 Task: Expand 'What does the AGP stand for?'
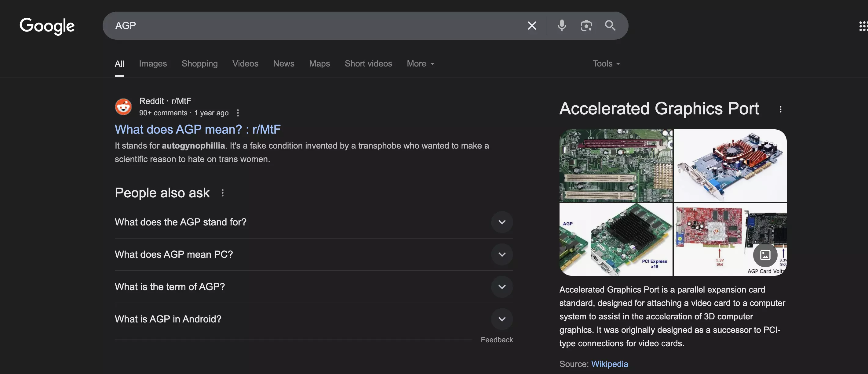(314, 222)
